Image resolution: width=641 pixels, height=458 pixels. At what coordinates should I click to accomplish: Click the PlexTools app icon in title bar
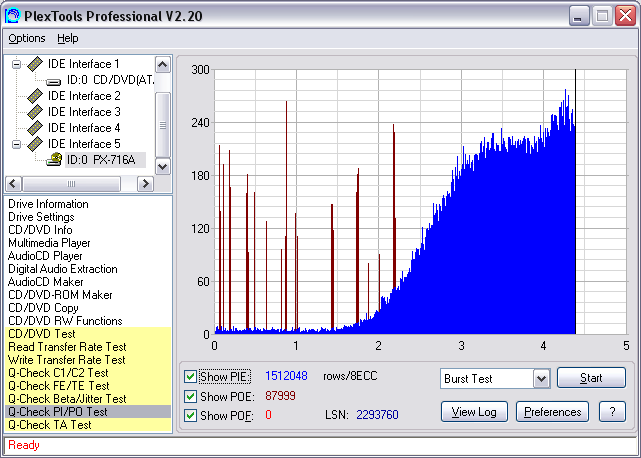click(x=12, y=16)
